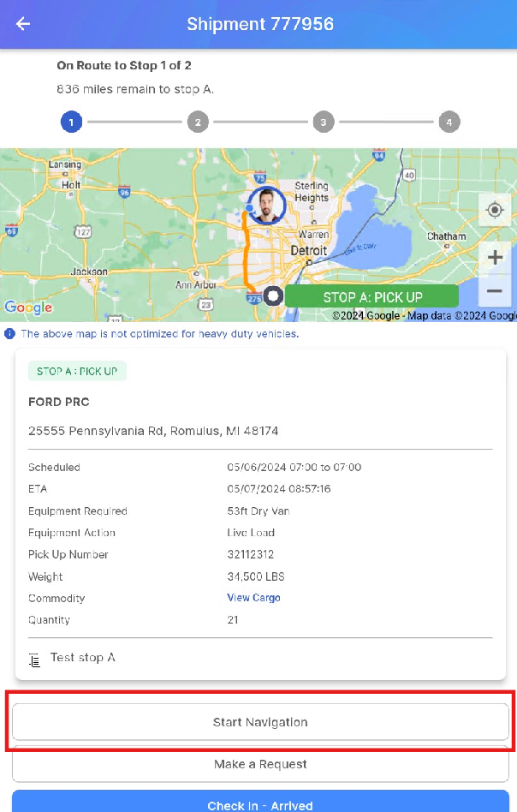Screen dimensions: 517x812
Task: Click the green STOP A: PICK UP map label
Action: 371,296
